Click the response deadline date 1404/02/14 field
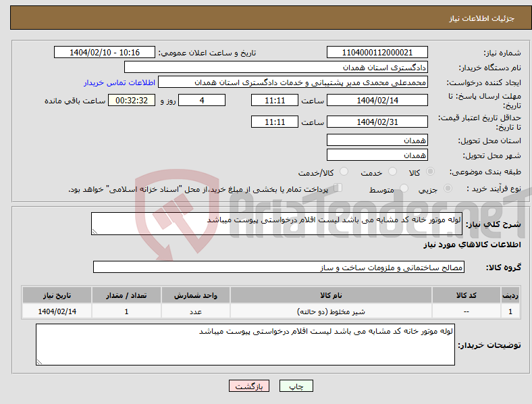Image resolution: width=532 pixels, height=404 pixels. coord(377,101)
